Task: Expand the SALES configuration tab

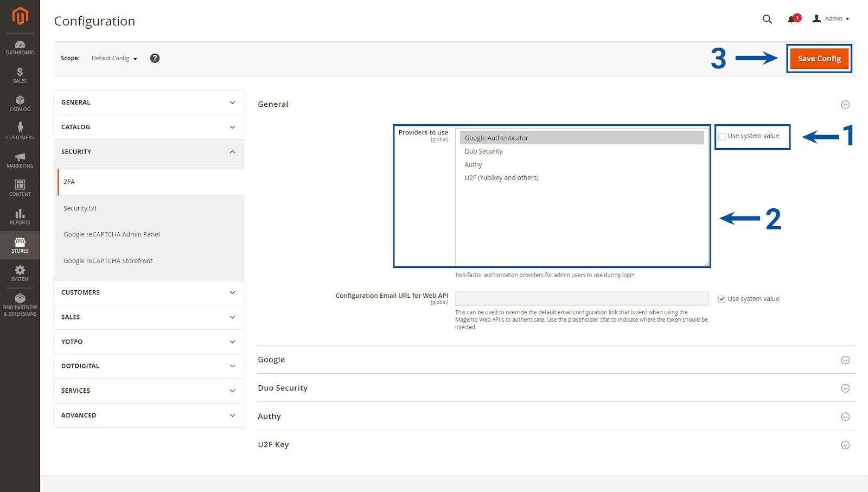Action: 149,317
